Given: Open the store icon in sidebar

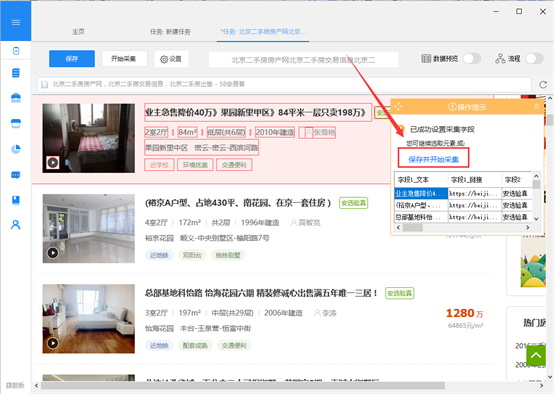Looking at the screenshot, I should tap(16, 123).
